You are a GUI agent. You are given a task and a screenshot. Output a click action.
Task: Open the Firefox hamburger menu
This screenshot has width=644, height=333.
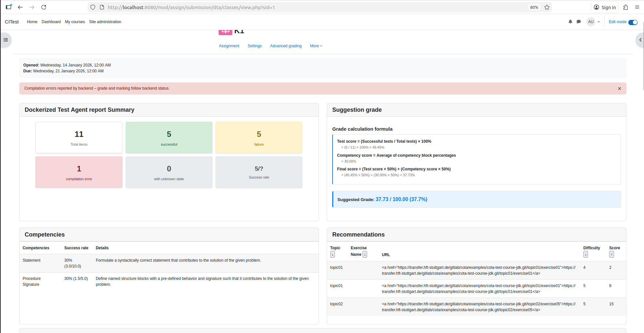coord(637,7)
